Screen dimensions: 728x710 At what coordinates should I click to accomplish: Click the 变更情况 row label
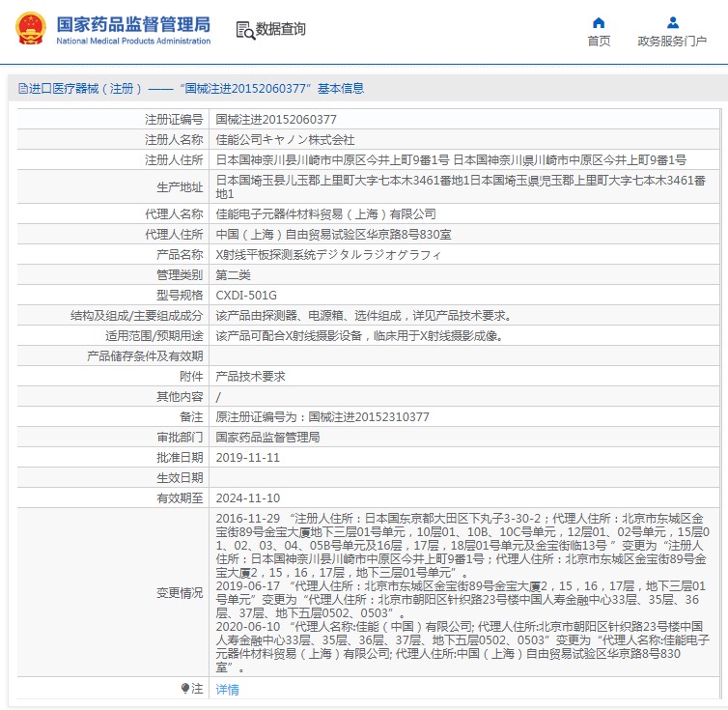[180, 593]
